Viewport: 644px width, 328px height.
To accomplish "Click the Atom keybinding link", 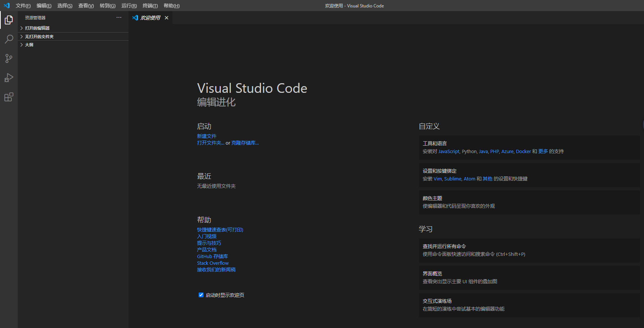I will coord(469,179).
